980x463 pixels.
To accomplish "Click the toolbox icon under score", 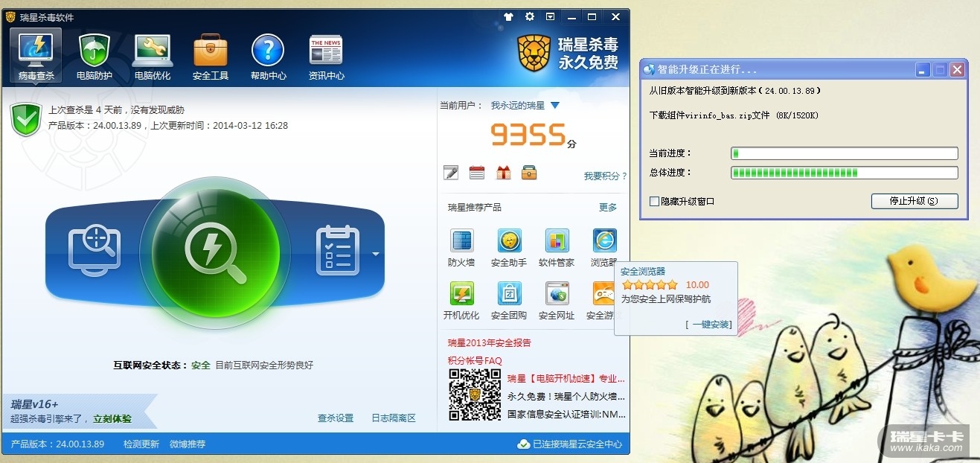I will click(529, 173).
